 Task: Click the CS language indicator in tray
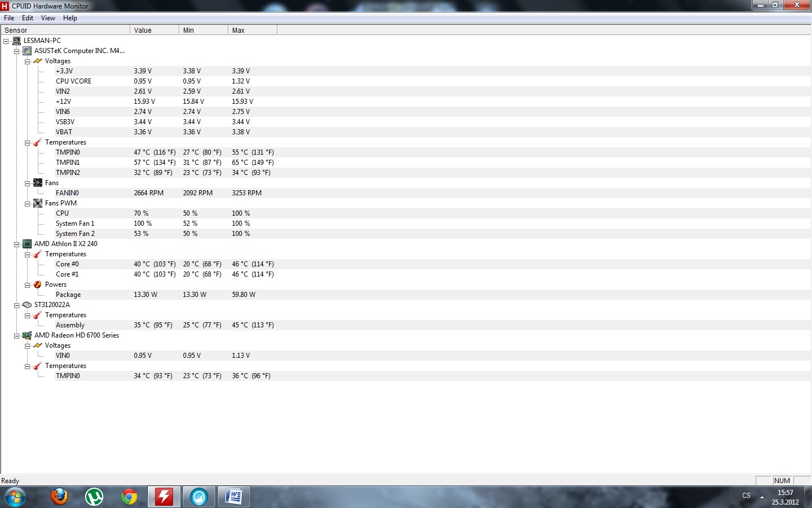click(x=747, y=496)
